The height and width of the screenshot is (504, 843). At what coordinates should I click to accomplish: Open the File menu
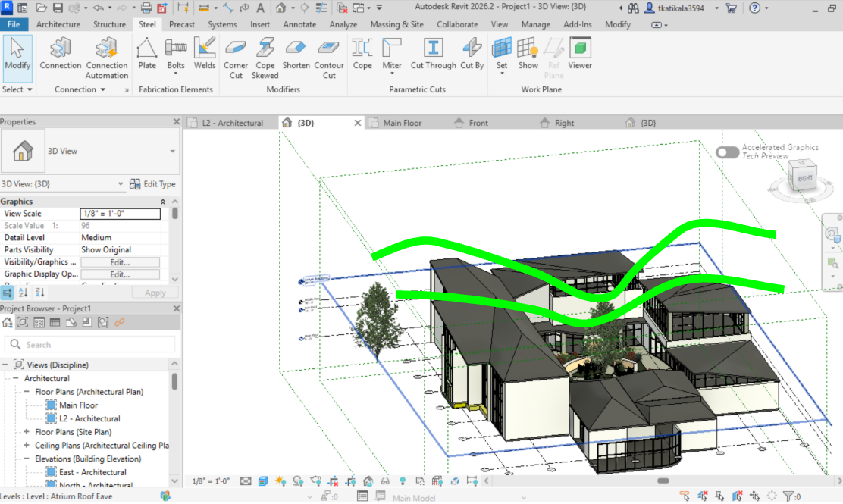14,25
